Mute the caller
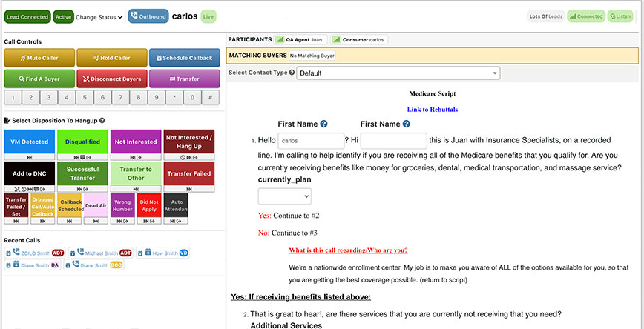The image size is (644, 329). (x=39, y=58)
